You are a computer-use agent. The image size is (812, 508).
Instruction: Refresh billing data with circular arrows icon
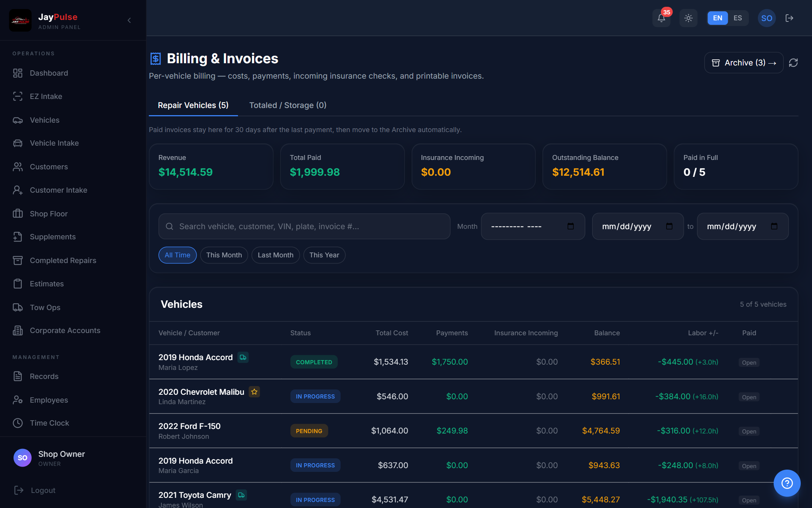click(793, 63)
